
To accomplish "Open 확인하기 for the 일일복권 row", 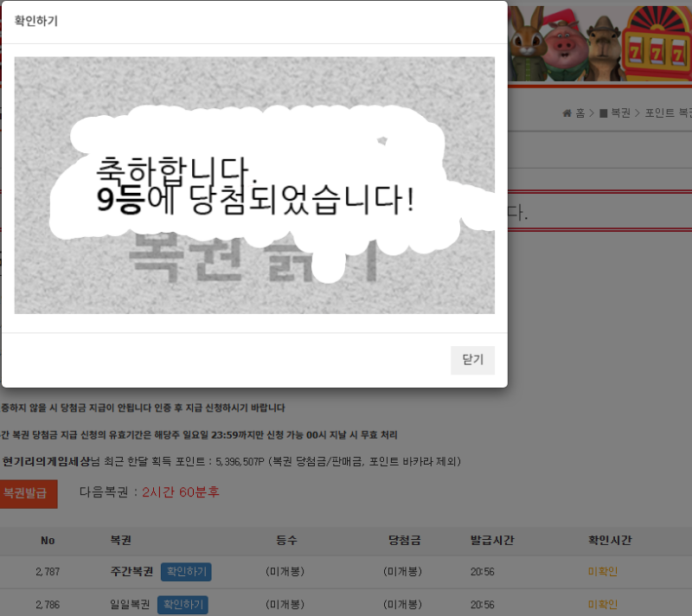I will point(182,605).
